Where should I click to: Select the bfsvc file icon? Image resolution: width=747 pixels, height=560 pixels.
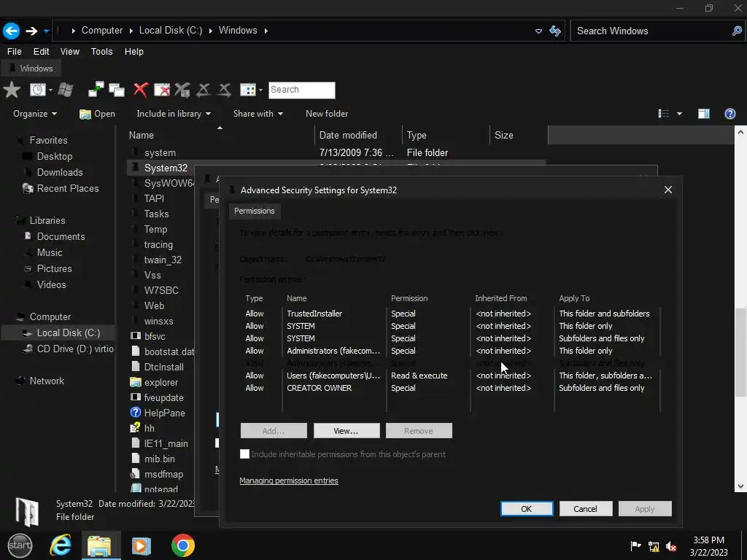[x=136, y=335]
